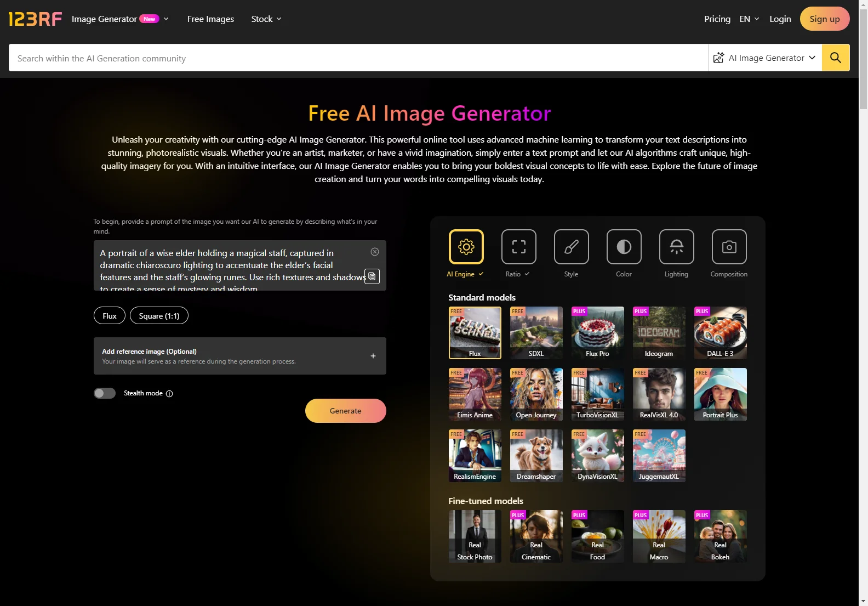Click the Flux chip under the prompt
This screenshot has height=606, width=868.
coord(110,316)
